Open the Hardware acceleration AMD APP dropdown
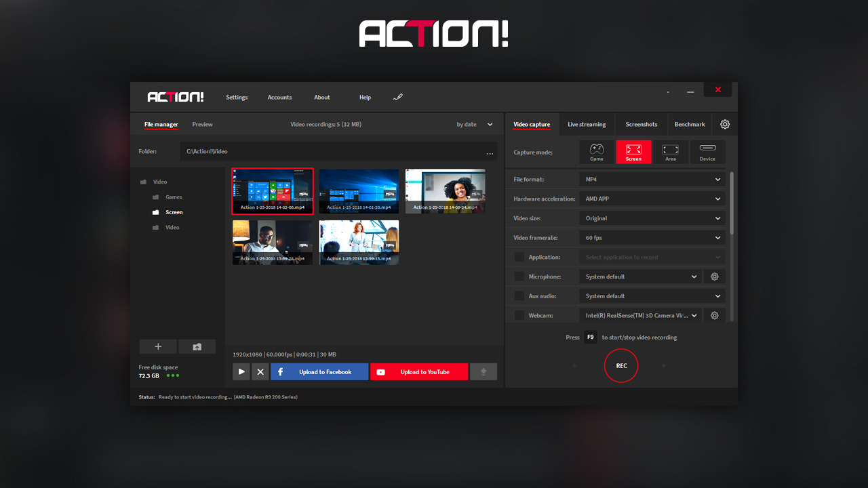The height and width of the screenshot is (488, 868). click(652, 199)
